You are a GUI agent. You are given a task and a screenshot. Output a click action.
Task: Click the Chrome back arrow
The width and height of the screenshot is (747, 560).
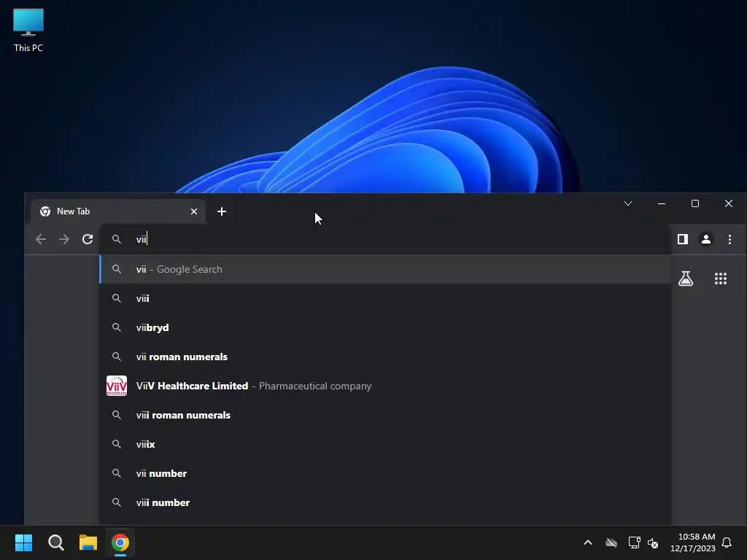[41, 239]
